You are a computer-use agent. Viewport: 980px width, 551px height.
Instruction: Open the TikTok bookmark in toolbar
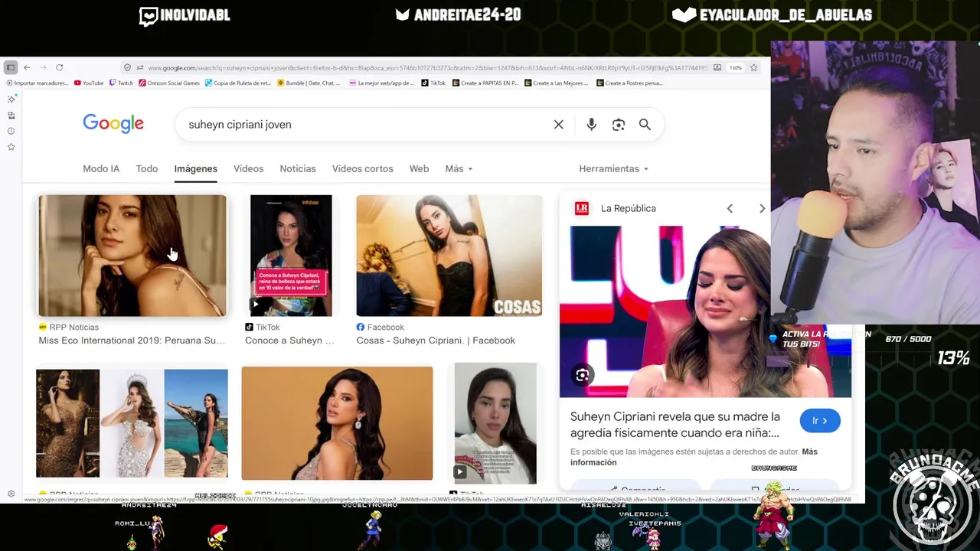click(433, 83)
